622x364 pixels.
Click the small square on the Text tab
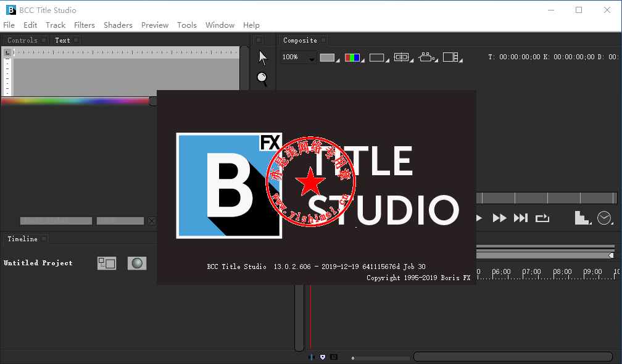[x=76, y=40]
